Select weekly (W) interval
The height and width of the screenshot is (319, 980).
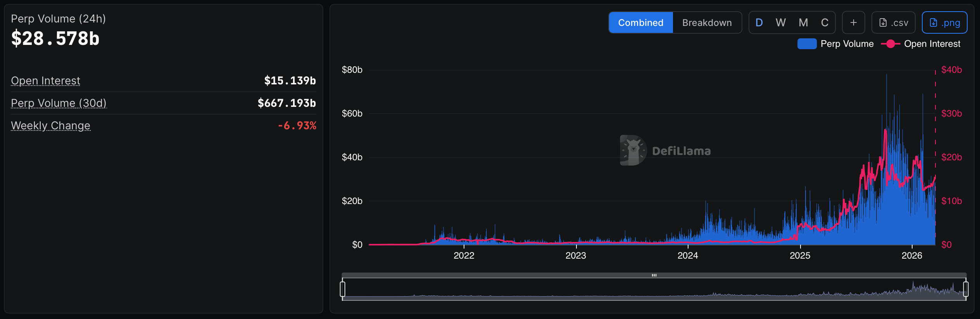point(781,23)
